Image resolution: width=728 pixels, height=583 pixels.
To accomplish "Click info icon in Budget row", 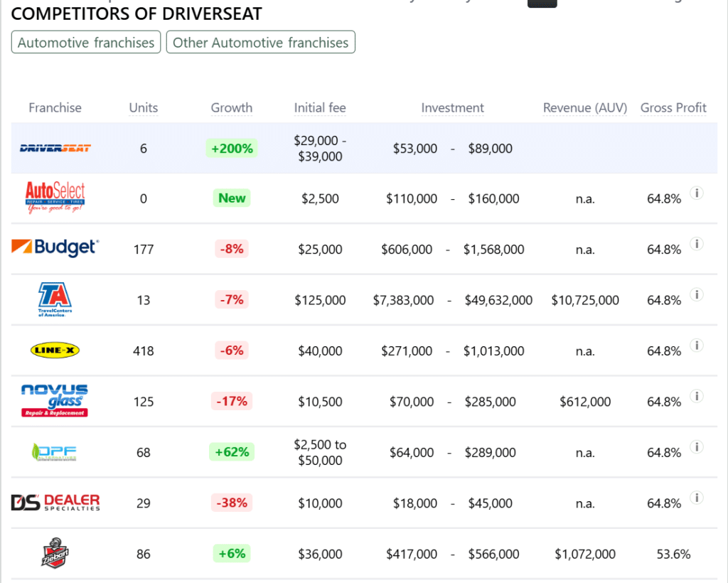I will (x=697, y=243).
